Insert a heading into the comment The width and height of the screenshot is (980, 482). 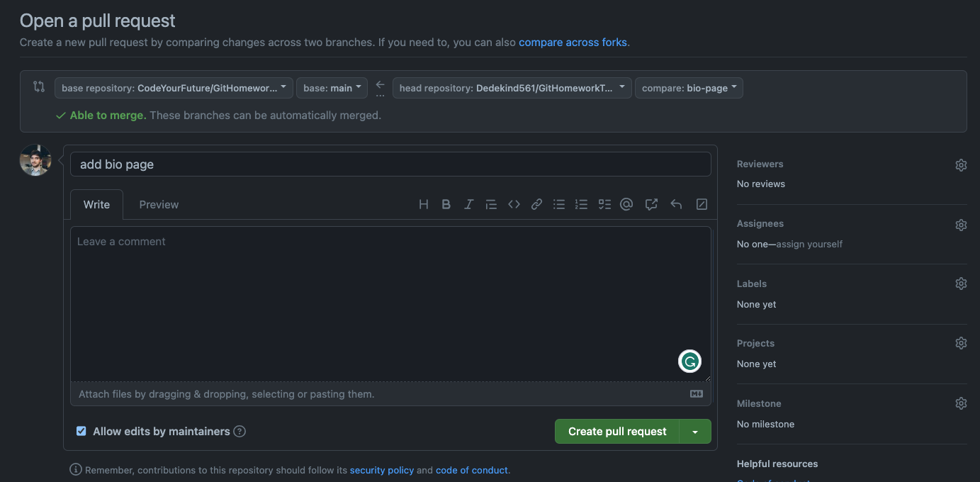pos(423,203)
